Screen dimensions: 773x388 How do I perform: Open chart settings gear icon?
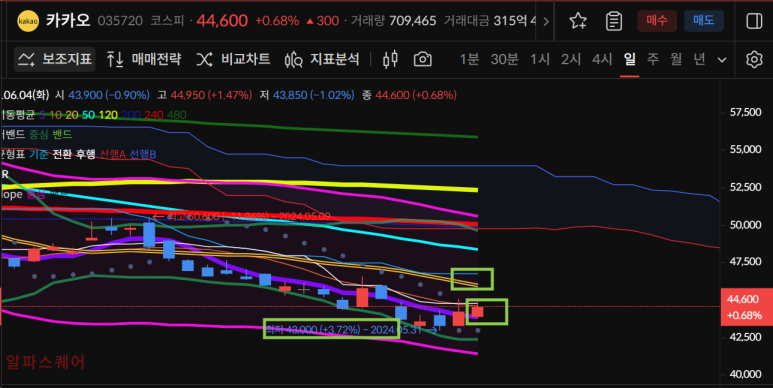(x=754, y=60)
